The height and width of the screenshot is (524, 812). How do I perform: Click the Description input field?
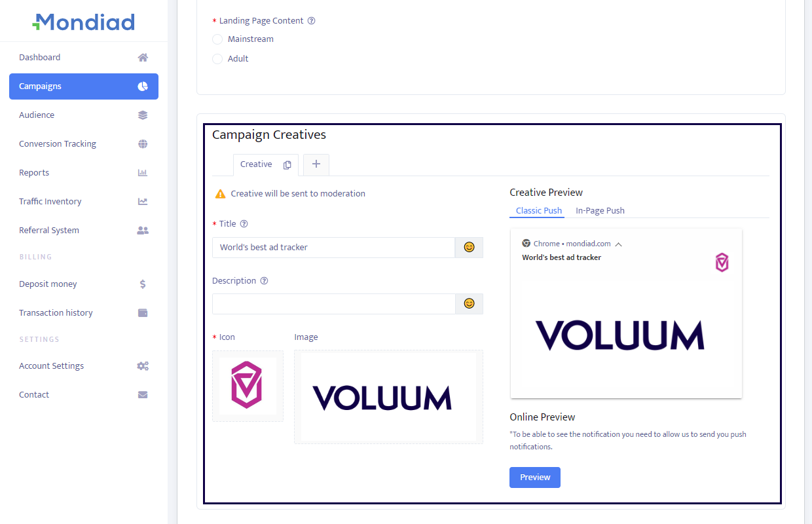click(333, 304)
